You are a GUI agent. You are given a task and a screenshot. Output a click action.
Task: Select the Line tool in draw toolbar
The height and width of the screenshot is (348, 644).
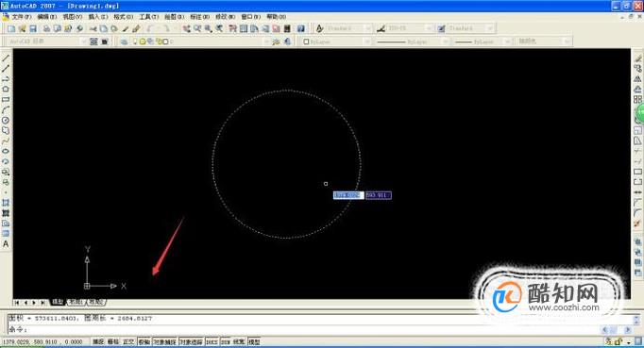click(x=6, y=58)
